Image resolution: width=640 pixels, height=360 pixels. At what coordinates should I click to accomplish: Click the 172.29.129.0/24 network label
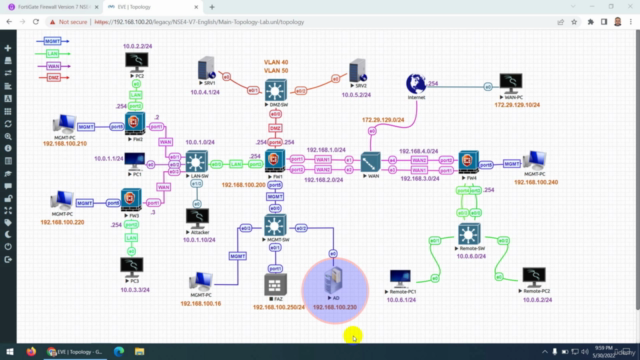point(383,120)
